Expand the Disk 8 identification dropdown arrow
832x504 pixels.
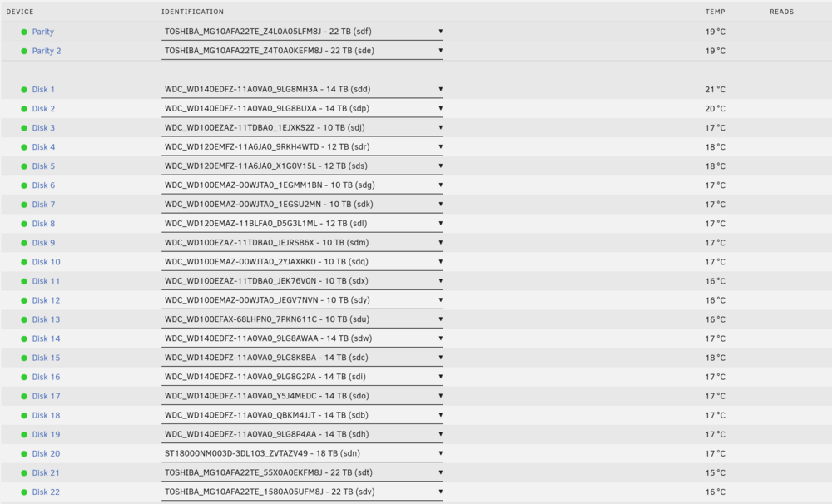(x=440, y=224)
